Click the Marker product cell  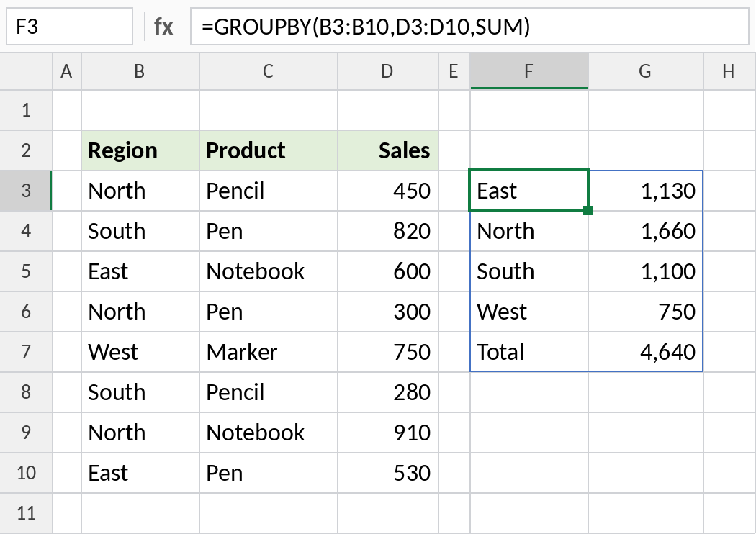coord(269,352)
